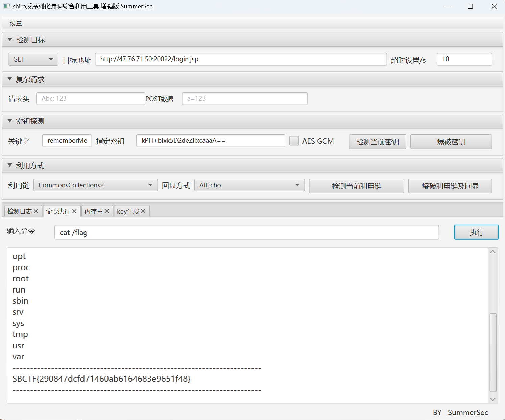This screenshot has height=420, width=505.
Task: Click the 指定密钥 key input field
Action: click(211, 141)
